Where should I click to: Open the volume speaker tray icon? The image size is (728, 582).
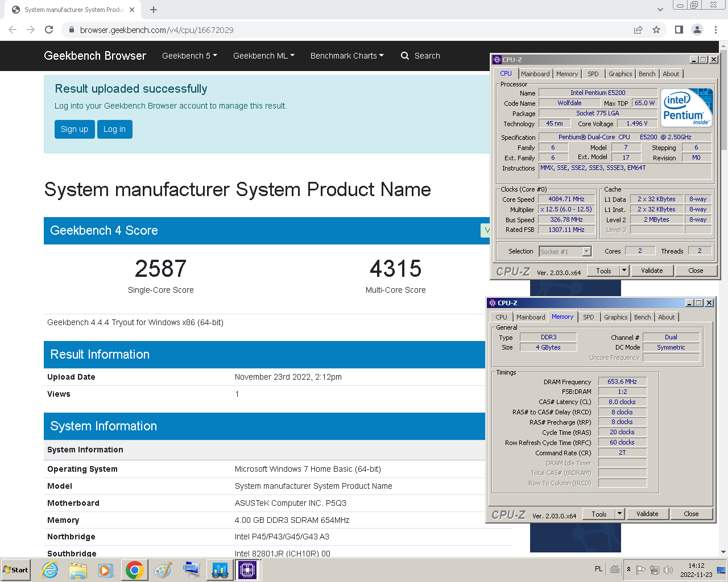tap(668, 569)
